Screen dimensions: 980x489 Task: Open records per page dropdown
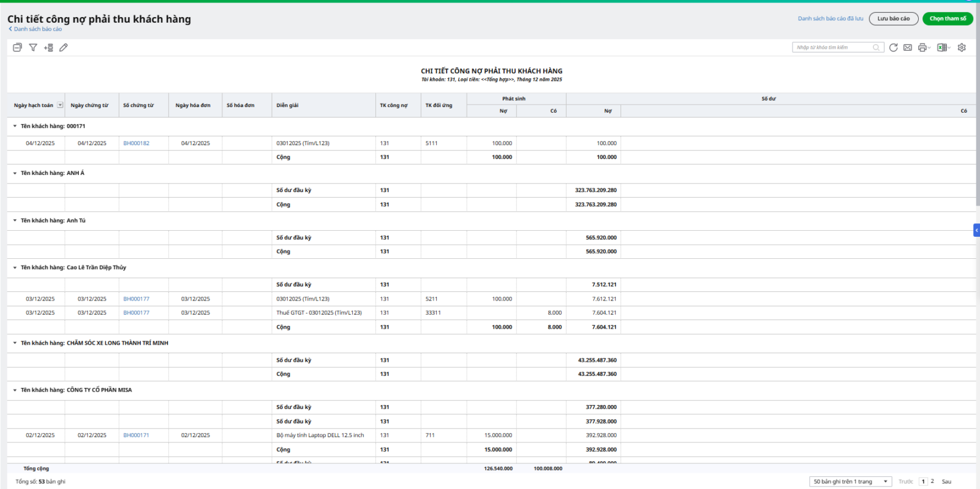(x=850, y=482)
